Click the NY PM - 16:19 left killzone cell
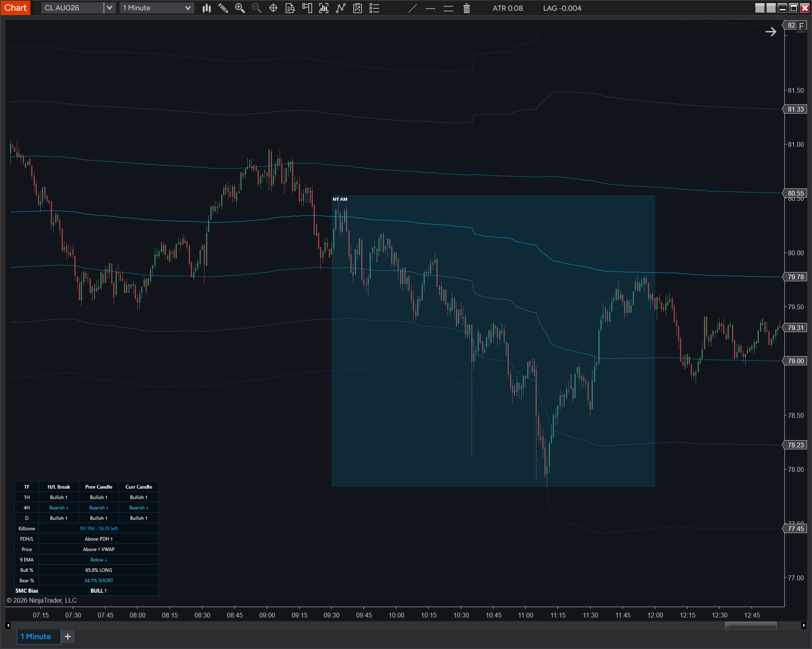 tap(99, 529)
